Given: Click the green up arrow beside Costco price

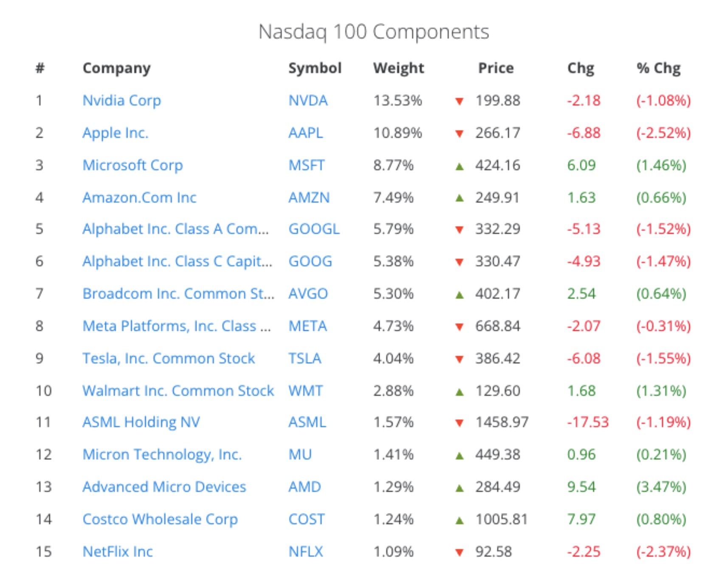Looking at the screenshot, I should pyautogui.click(x=459, y=520).
